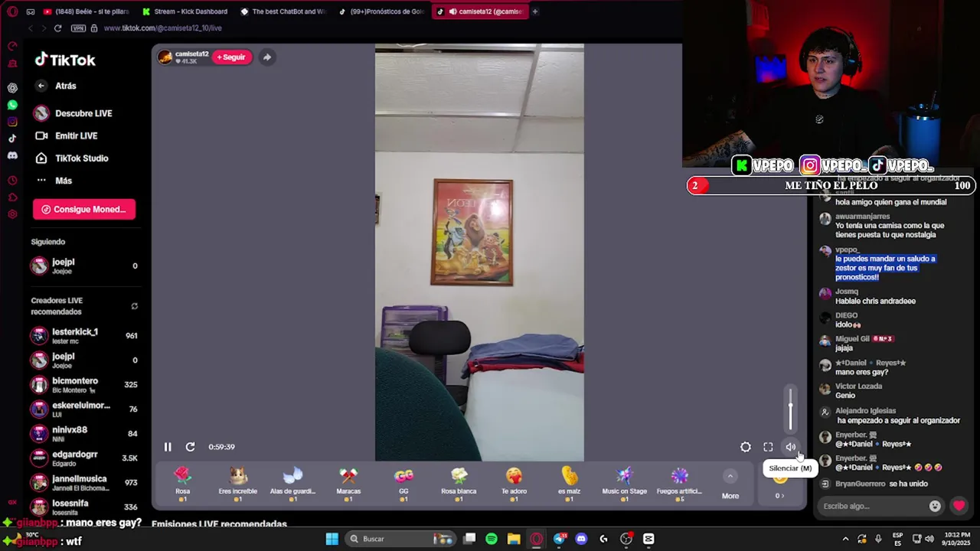Screen dimensions: 980x551
Task: Send the GG gift
Action: [403, 484]
